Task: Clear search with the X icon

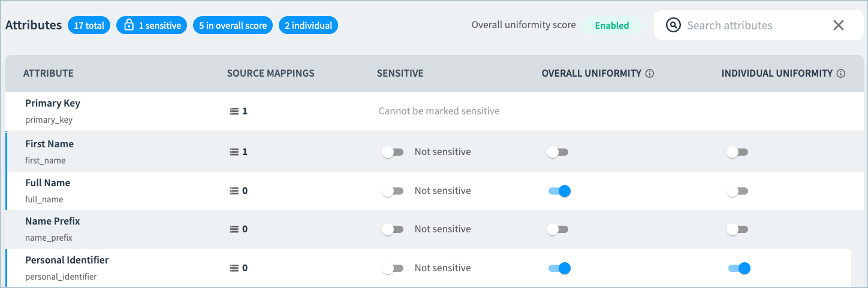Action: (x=839, y=25)
